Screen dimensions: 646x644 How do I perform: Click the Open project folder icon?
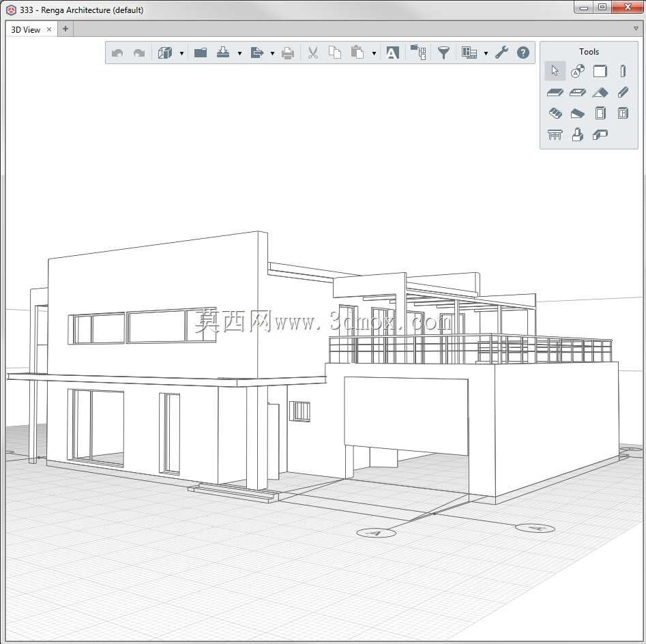tap(201, 53)
